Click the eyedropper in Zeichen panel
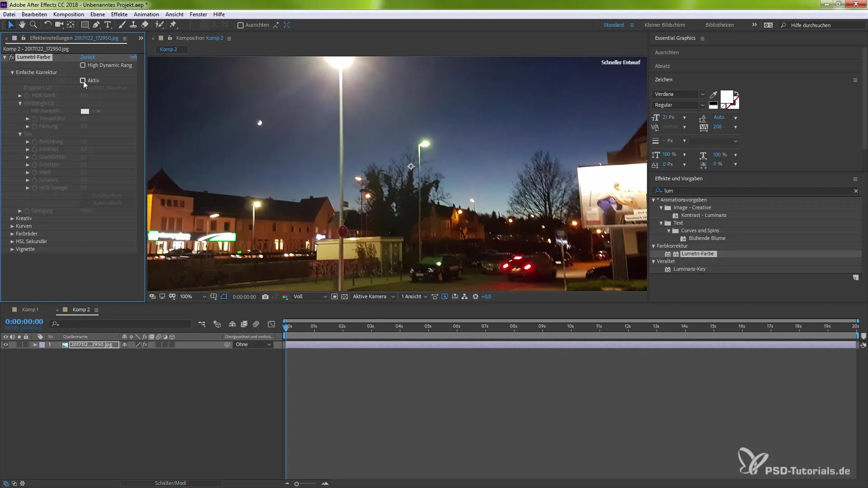Image resolution: width=868 pixels, height=488 pixels. coord(713,94)
